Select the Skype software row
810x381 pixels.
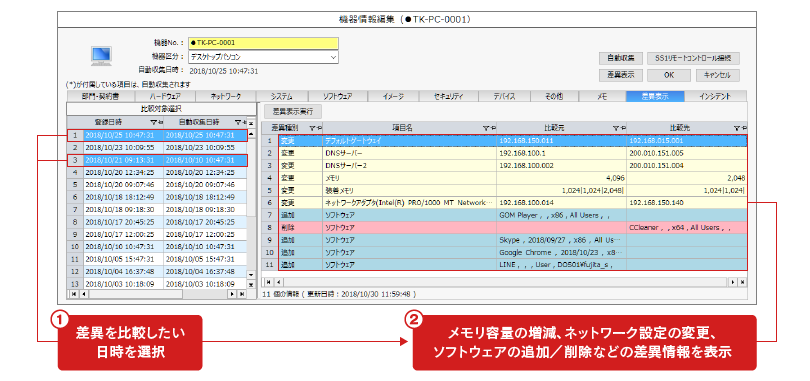tap(504, 240)
